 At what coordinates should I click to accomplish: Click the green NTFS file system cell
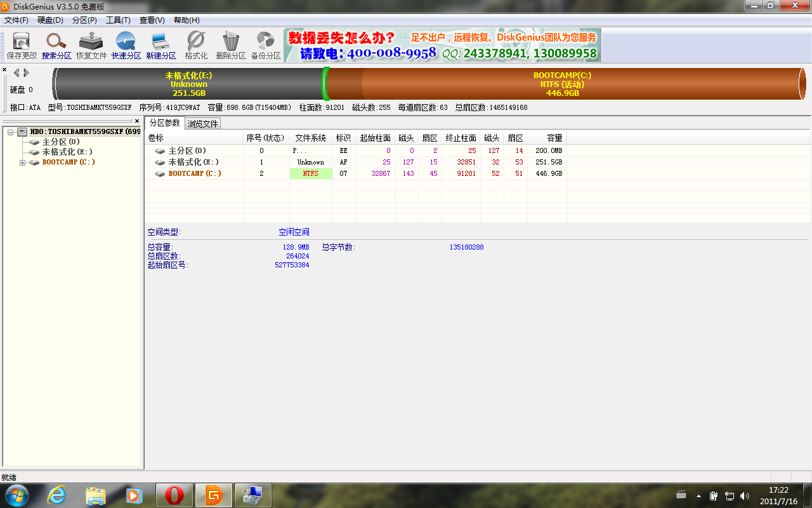click(311, 173)
